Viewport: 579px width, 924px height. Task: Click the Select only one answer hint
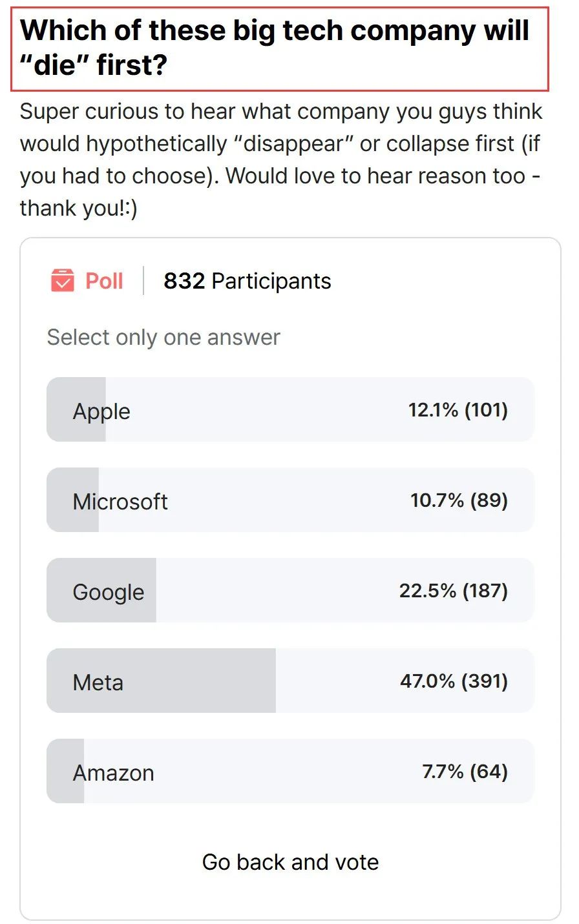pyautogui.click(x=163, y=338)
